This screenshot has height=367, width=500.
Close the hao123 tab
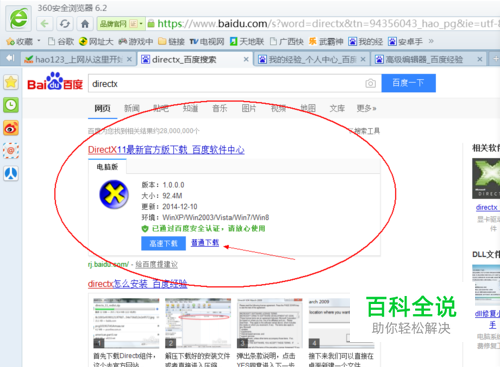pos(129,59)
